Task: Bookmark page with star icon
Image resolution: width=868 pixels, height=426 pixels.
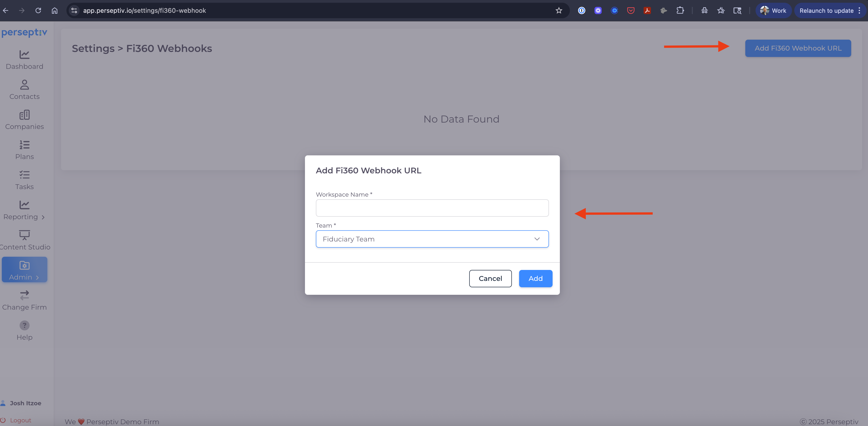Action: [559, 10]
